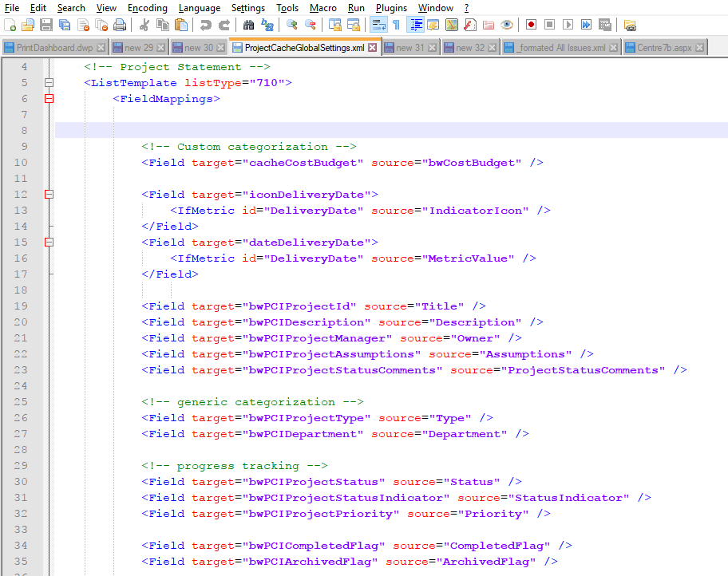Click the ArchivedFlag source value on line 35
The image size is (728, 576).
(x=485, y=561)
